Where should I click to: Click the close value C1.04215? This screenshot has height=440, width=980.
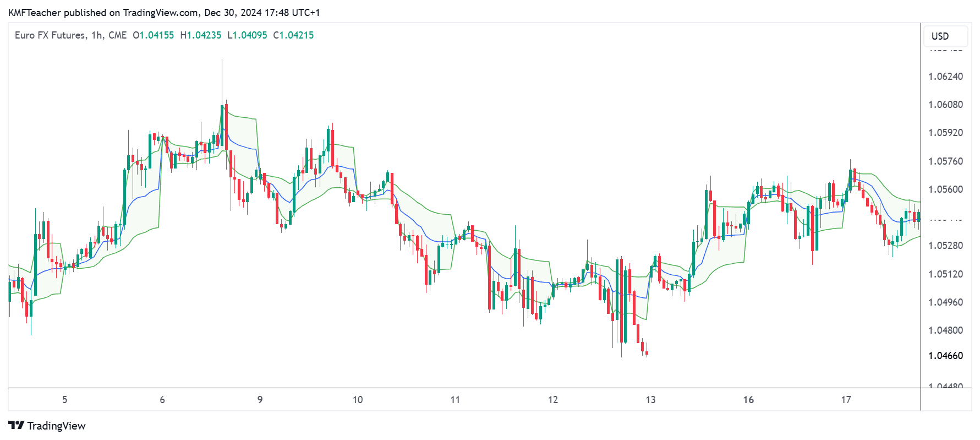293,35
